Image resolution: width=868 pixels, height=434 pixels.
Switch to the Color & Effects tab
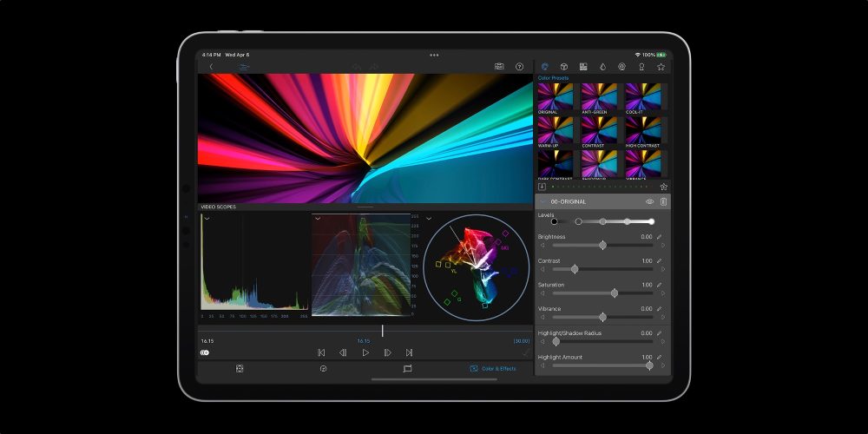click(x=493, y=368)
